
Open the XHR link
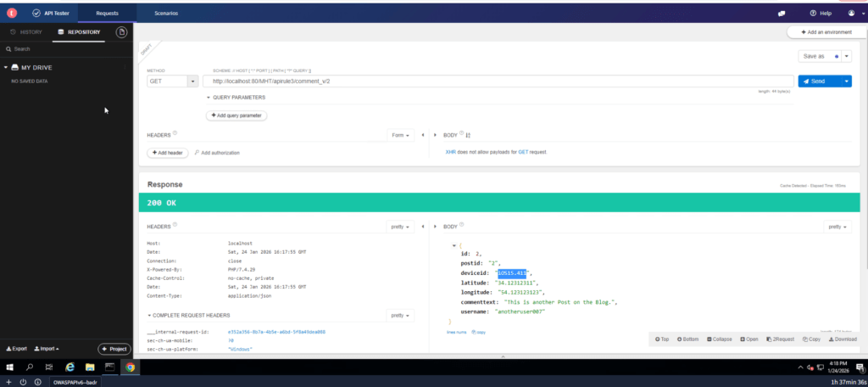pos(450,151)
